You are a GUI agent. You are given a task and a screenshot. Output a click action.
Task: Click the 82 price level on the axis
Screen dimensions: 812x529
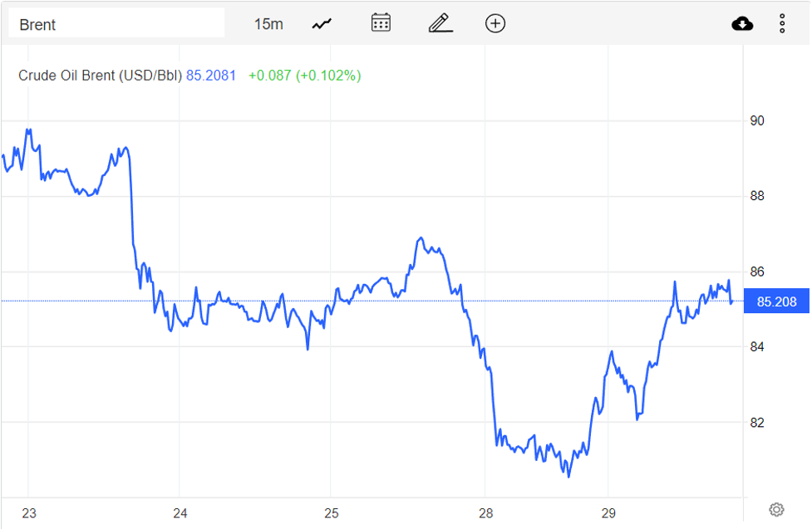click(x=757, y=423)
